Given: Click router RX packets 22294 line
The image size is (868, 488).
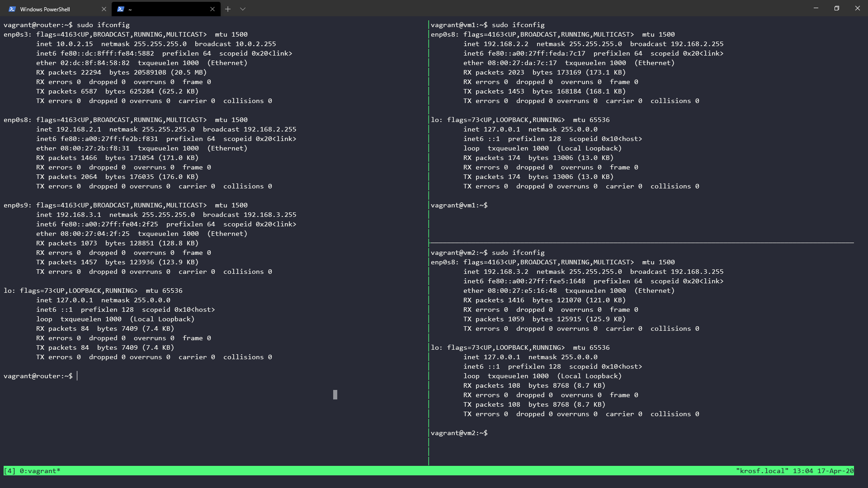Looking at the screenshot, I should click(x=122, y=72).
